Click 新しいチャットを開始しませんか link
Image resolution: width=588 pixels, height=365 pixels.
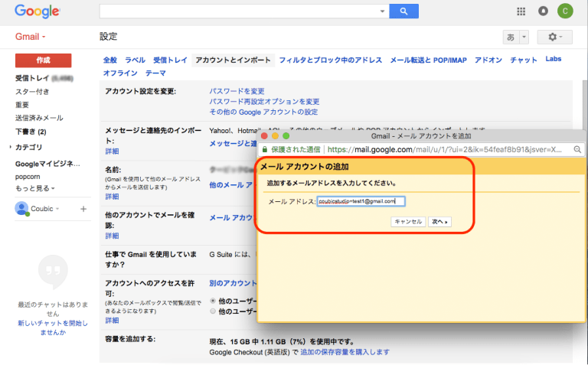point(53,328)
